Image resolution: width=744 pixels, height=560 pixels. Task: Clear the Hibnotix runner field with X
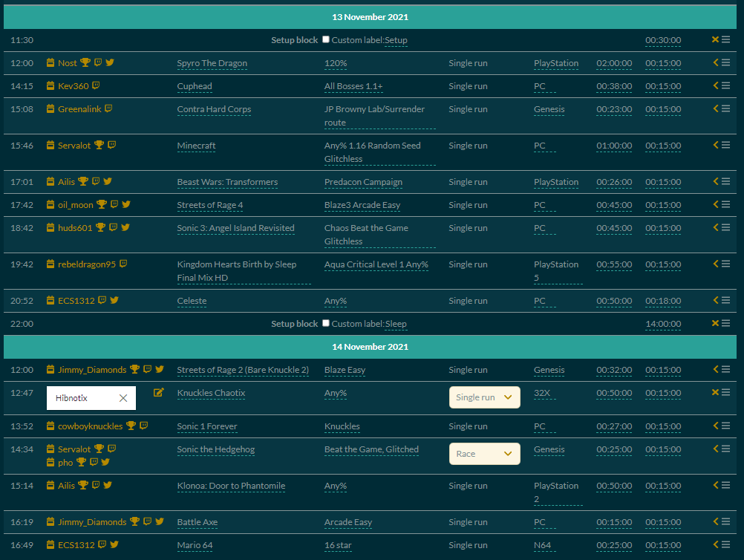pyautogui.click(x=123, y=398)
